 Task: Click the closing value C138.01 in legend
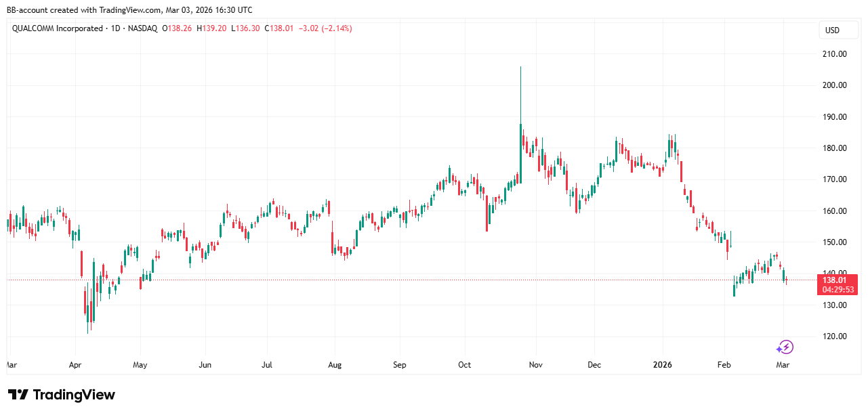[278, 28]
